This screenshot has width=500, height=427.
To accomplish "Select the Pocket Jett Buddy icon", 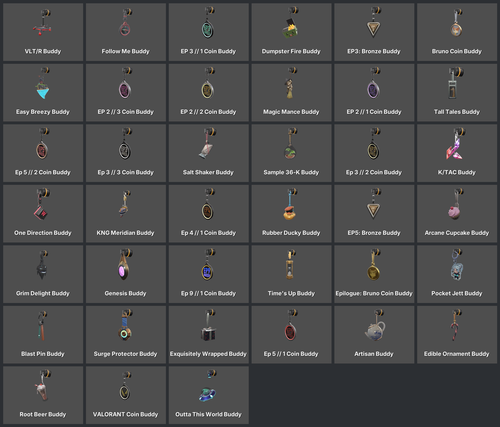I will point(456,265).
